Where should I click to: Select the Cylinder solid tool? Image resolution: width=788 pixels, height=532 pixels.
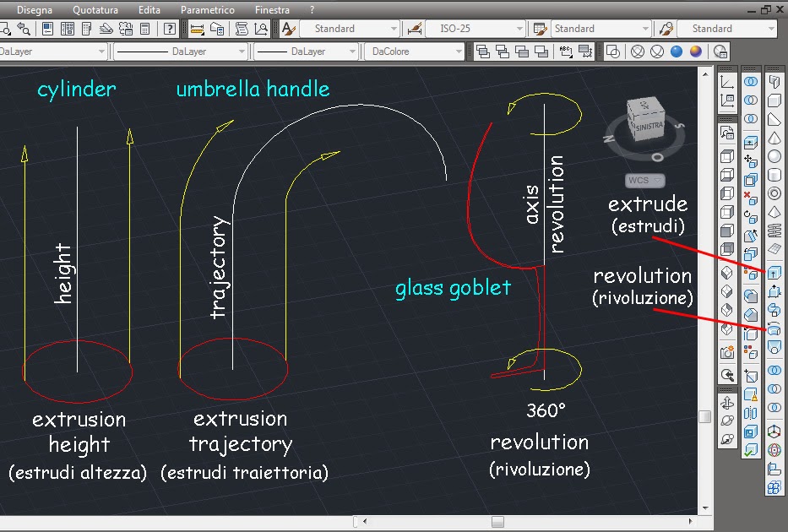[774, 175]
